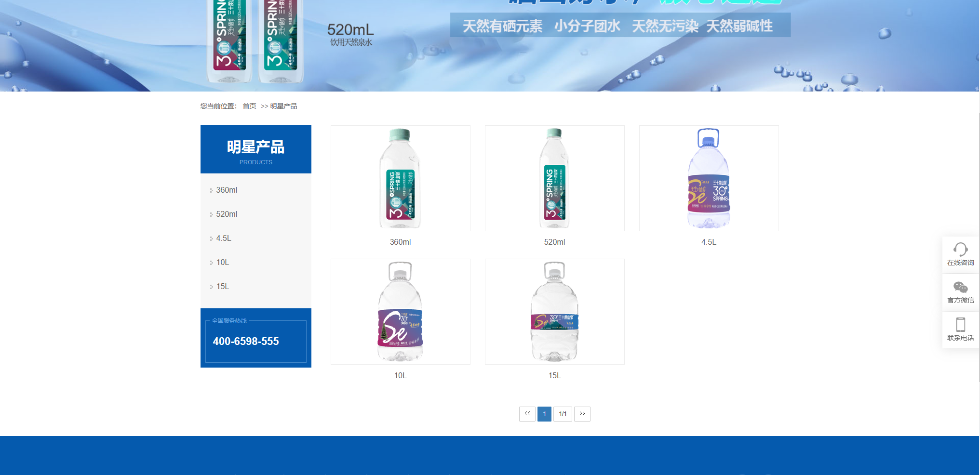Open the 360ml bottle product image
Screen dimensions: 980x475
click(x=400, y=178)
